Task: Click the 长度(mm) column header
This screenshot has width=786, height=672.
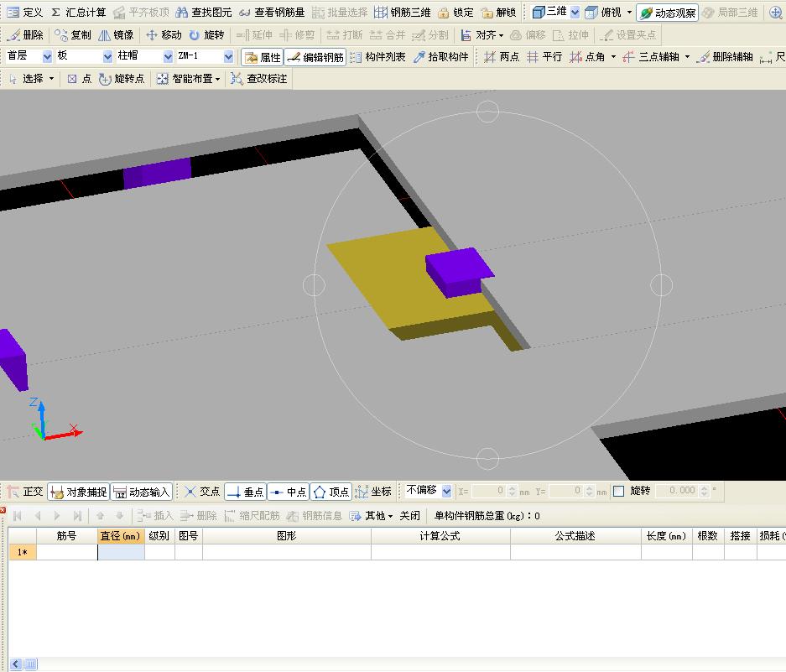Action: (667, 536)
